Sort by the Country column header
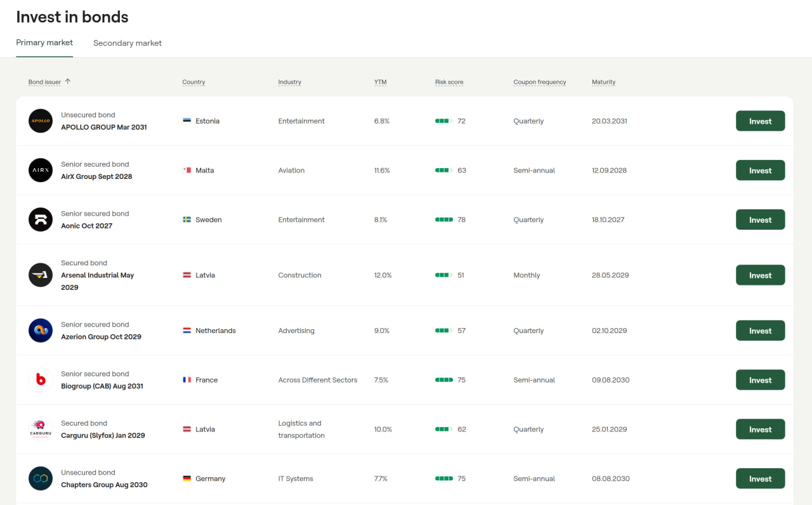The image size is (812, 505). (x=193, y=82)
